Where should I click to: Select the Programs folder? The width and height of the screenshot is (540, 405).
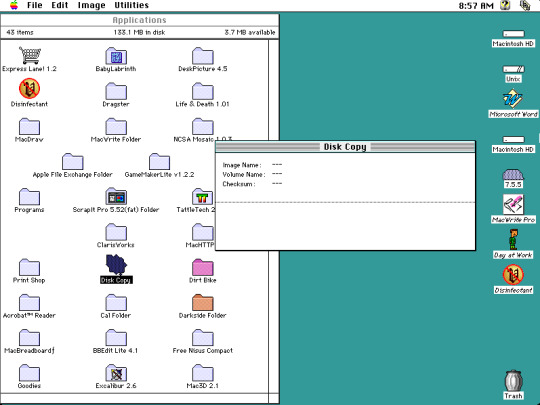29,197
